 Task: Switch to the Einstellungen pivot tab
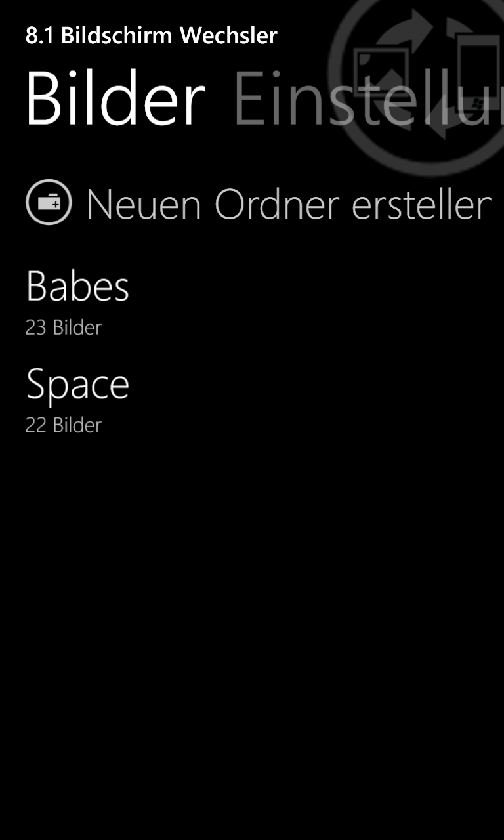coord(368,98)
